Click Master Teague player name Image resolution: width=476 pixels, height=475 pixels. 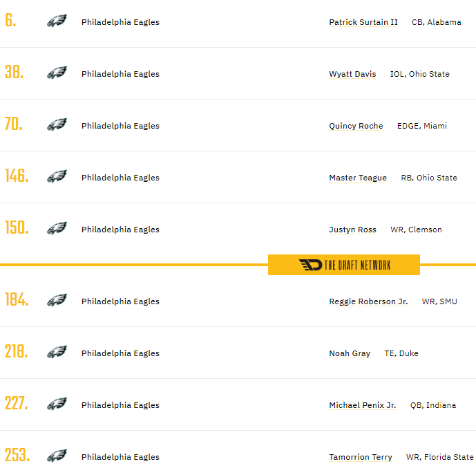click(x=358, y=178)
